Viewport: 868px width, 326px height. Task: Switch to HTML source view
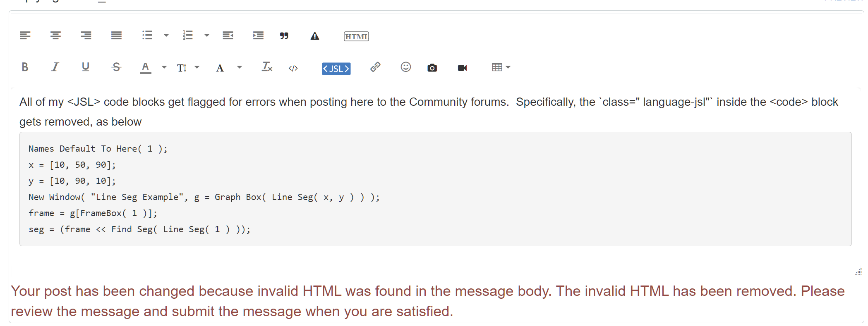click(x=356, y=36)
